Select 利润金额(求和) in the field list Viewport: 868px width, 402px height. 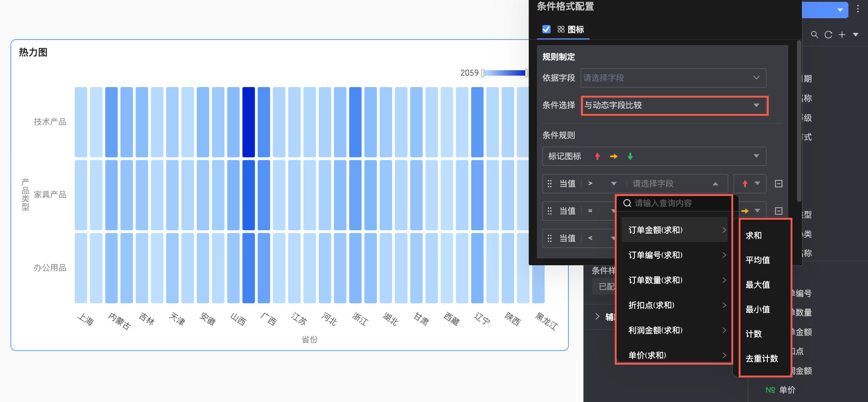point(675,330)
